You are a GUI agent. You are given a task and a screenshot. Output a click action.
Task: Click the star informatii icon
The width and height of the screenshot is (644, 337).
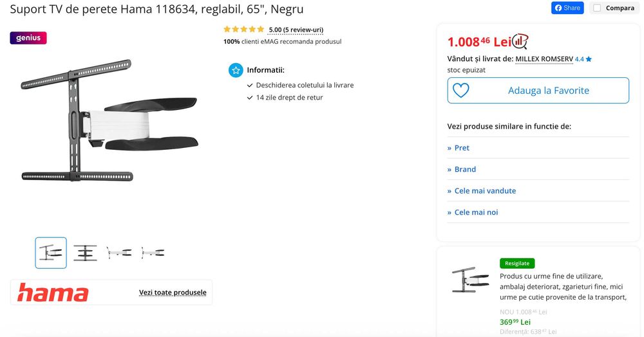[x=236, y=70]
